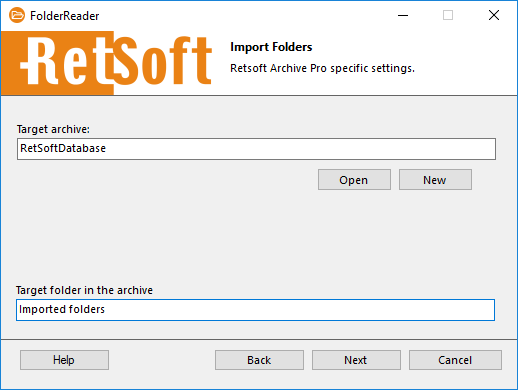Click into the Imported folders text field
Image resolution: width=518 pixels, height=390 pixels.
(x=255, y=310)
